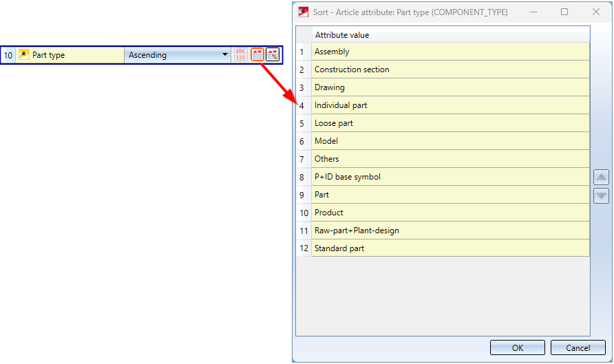Viewport: 614px width, 364px height.
Task: Select the Construction section row
Action: coord(450,69)
